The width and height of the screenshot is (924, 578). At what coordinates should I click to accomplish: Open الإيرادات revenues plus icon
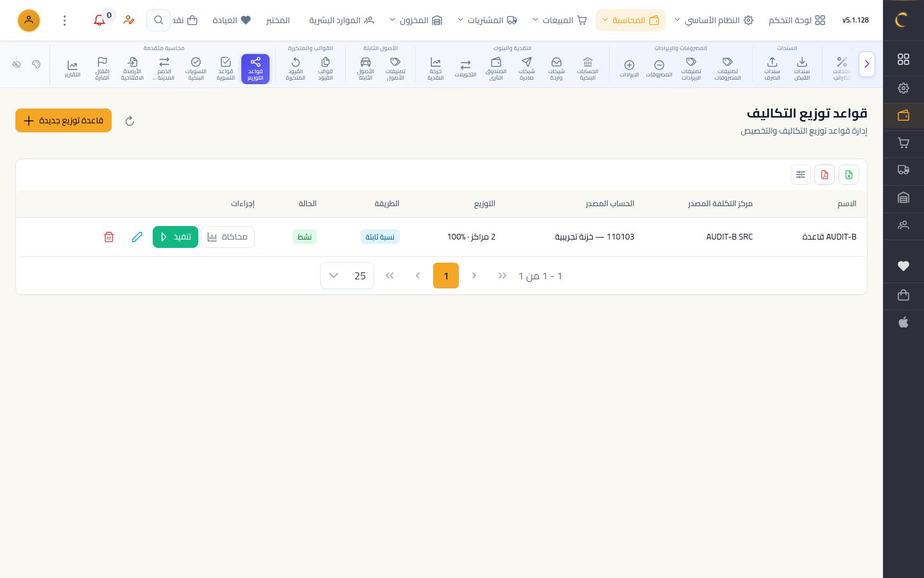click(x=629, y=68)
